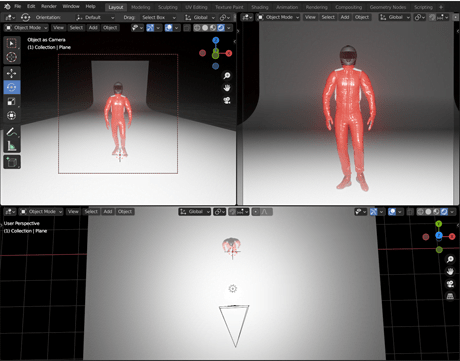Select solid shading in Object as Camera viewport header
460x361 pixels.
[205, 28]
